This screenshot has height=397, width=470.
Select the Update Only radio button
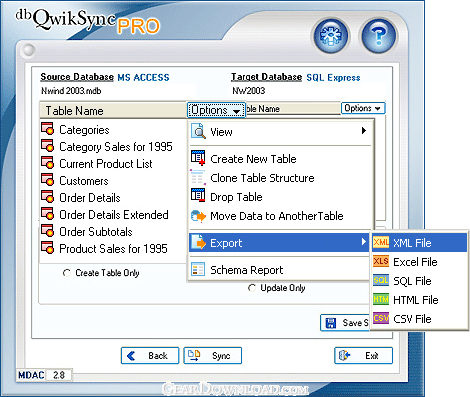coord(252,288)
